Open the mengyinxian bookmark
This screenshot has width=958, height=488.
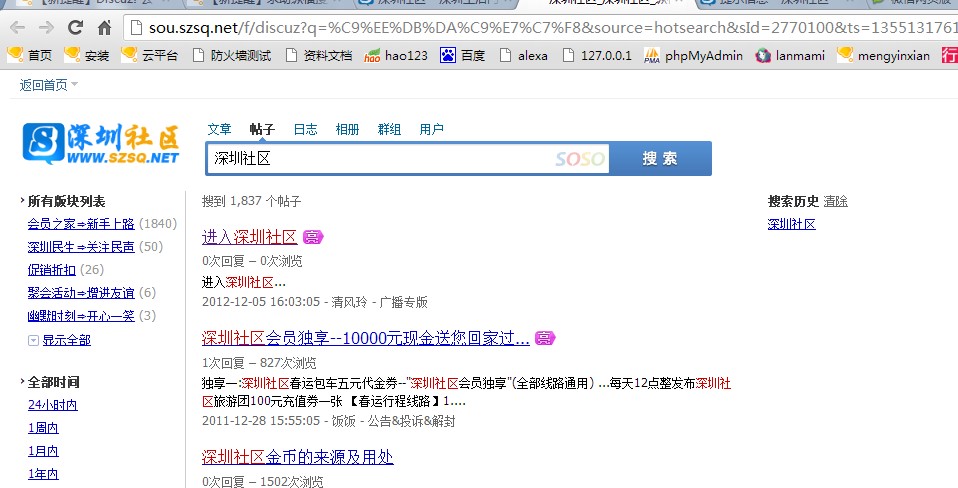[883, 56]
